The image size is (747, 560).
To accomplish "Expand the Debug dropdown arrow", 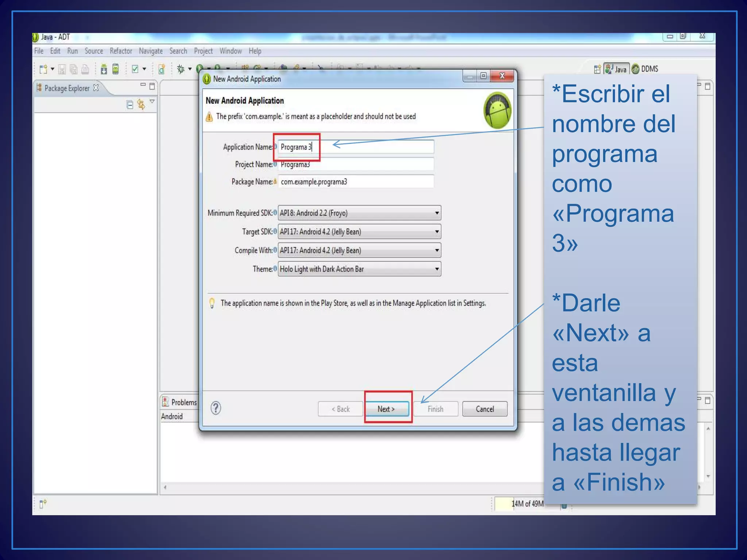I will click(x=190, y=69).
